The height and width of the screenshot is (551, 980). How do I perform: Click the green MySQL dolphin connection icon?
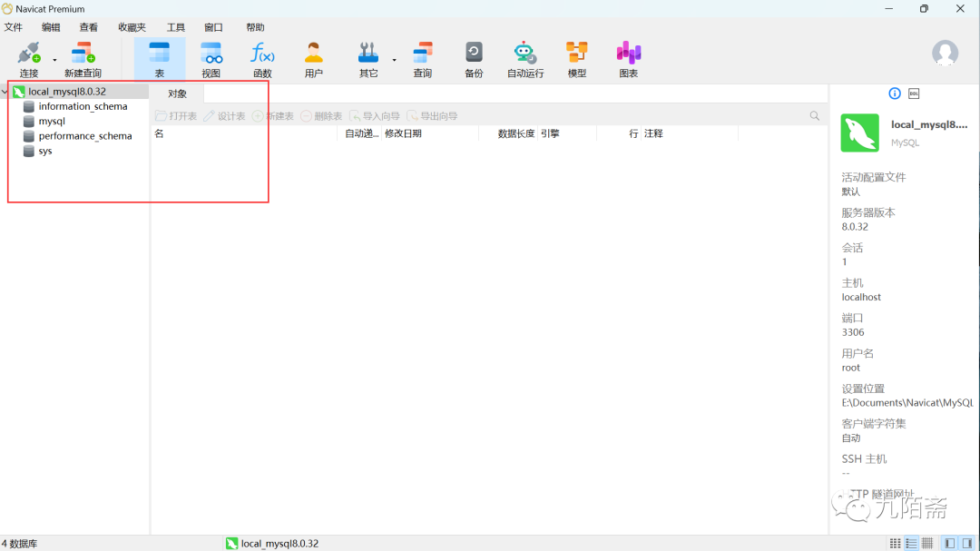click(860, 133)
